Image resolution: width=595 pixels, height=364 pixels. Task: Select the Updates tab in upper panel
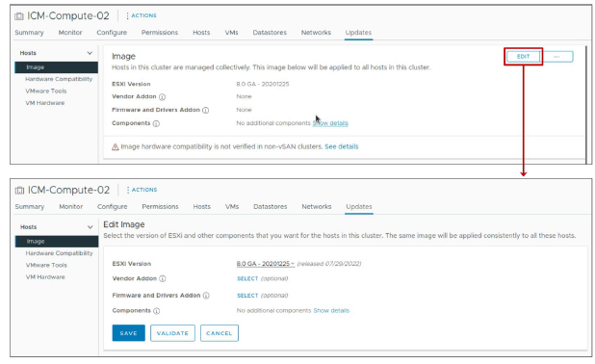tap(358, 33)
